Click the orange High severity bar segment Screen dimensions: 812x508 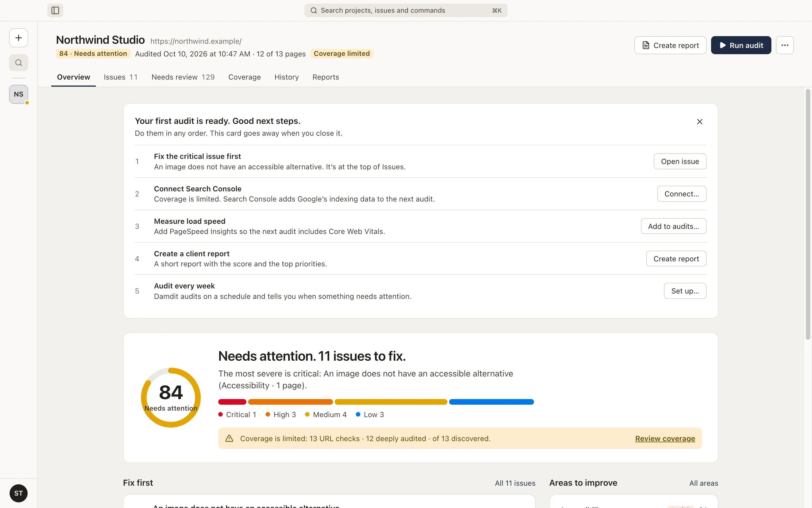[290, 402]
